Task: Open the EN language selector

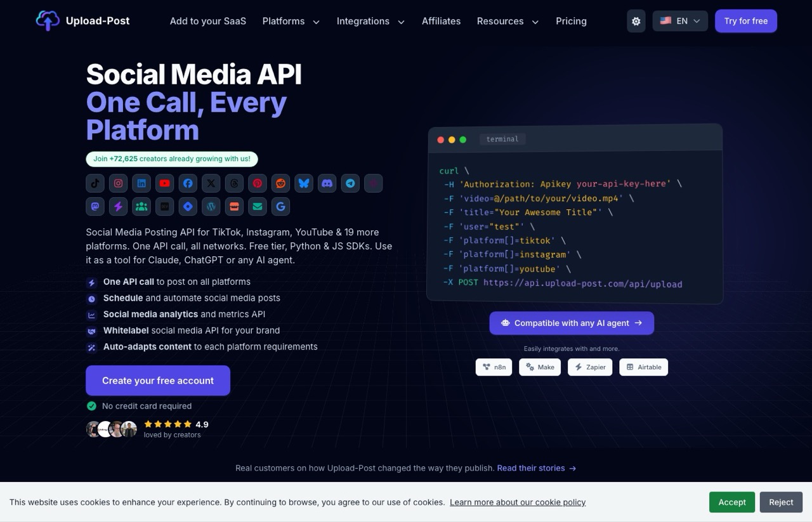Action: coord(680,21)
